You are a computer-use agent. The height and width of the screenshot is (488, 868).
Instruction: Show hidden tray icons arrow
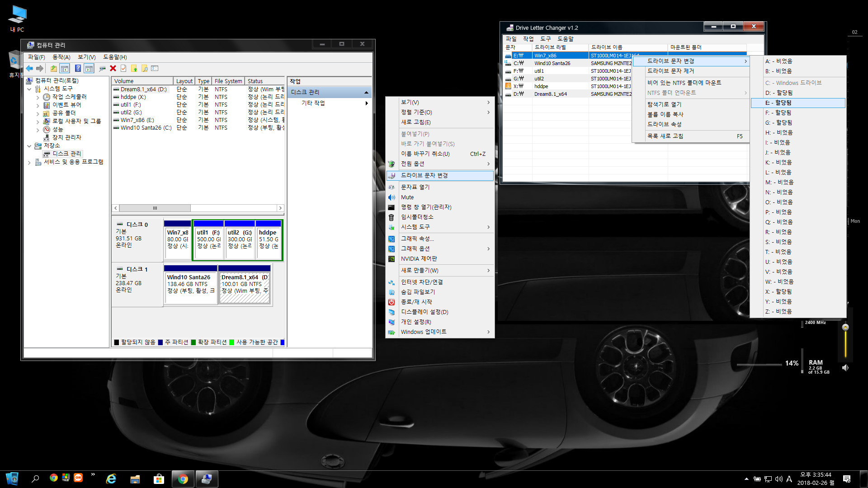pos(746,479)
